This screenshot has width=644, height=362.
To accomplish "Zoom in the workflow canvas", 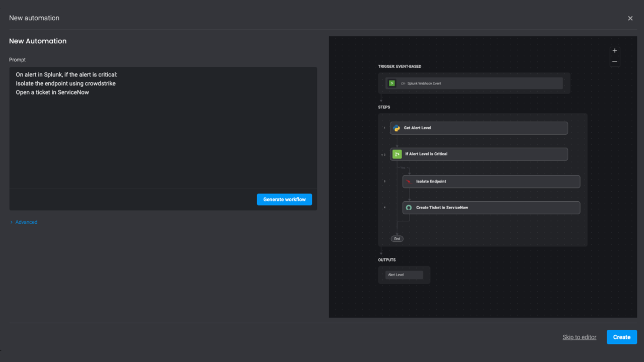I will 615,51.
